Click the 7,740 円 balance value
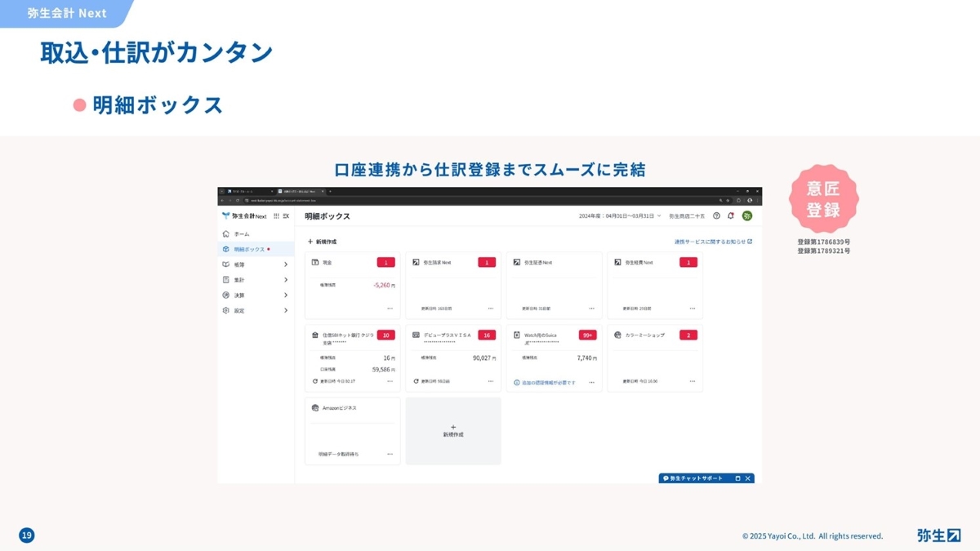This screenshot has width=980, height=551. click(587, 358)
